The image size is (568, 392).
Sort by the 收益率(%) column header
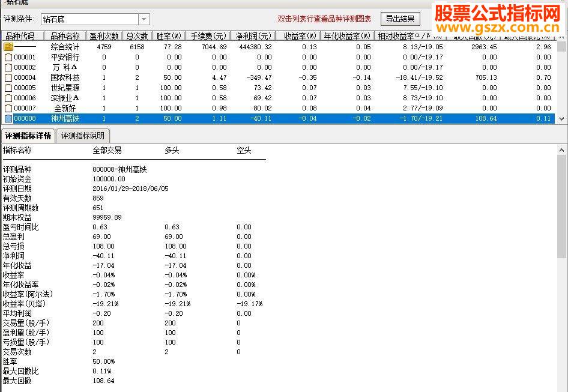298,36
